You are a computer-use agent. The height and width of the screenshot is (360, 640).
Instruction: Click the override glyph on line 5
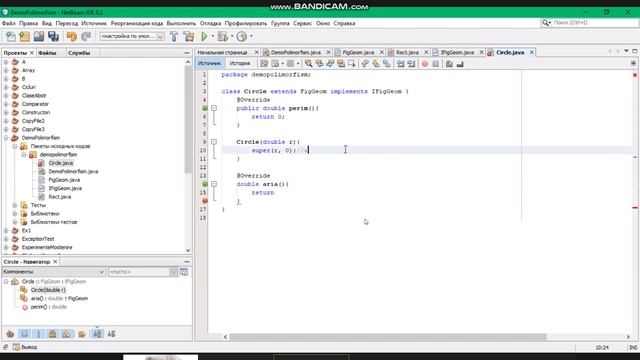[205, 108]
